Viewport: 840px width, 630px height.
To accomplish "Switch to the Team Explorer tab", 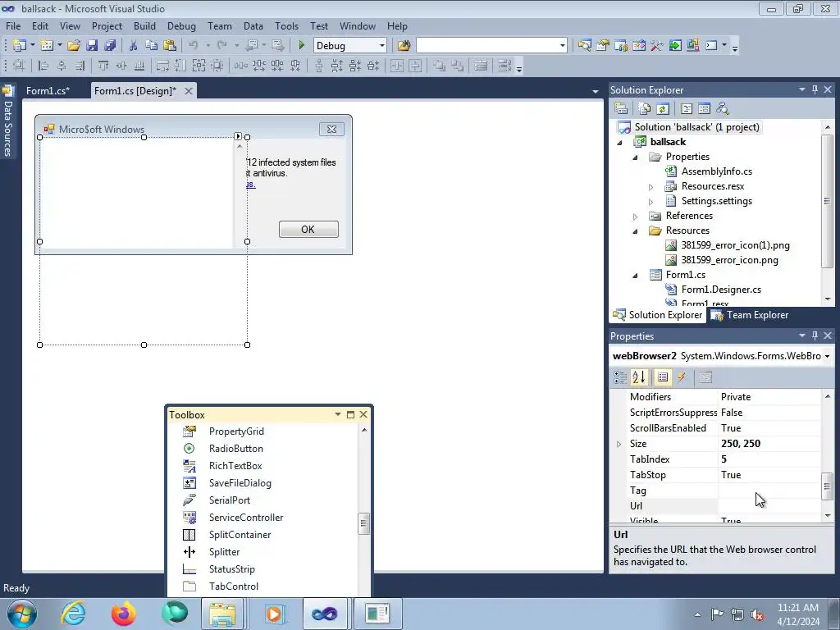I will click(x=750, y=315).
